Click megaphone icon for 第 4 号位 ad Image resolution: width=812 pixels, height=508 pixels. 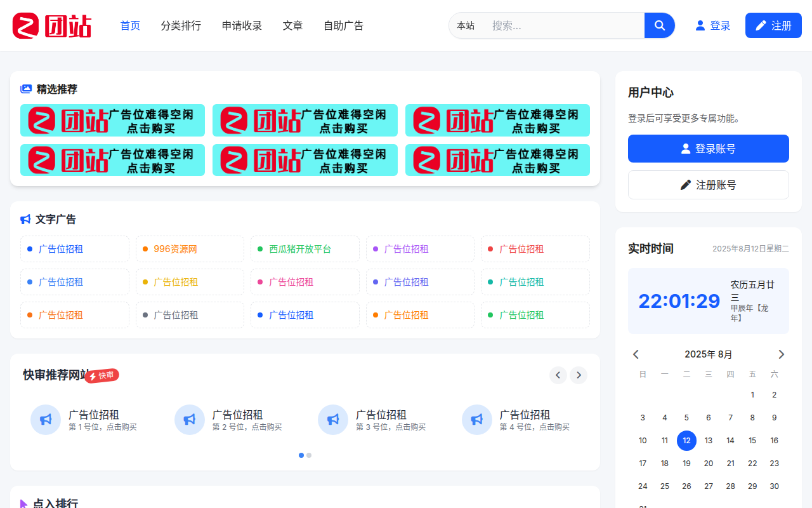point(477,420)
